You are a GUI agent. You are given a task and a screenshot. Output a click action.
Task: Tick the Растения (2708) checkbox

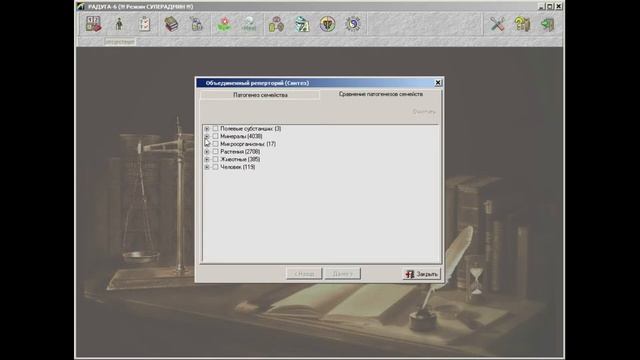pos(216,151)
